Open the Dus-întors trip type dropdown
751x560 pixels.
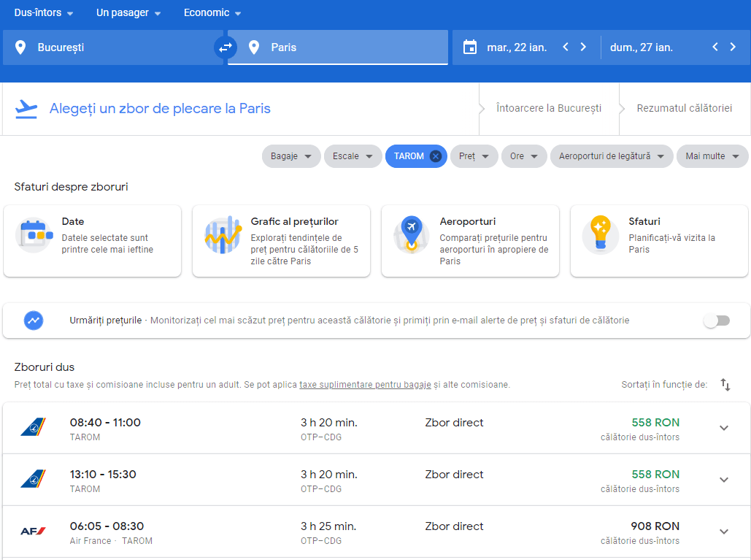click(x=44, y=13)
